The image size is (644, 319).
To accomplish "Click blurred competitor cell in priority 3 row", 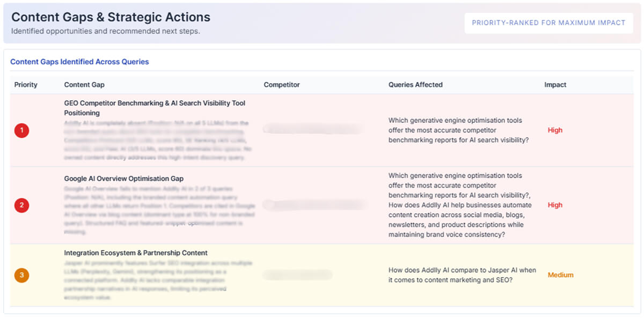I will coord(297,275).
